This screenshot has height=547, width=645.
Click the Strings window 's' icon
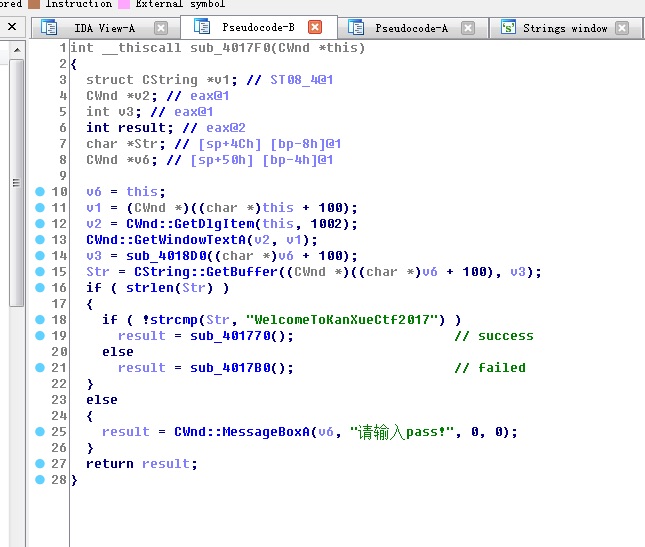pos(508,28)
